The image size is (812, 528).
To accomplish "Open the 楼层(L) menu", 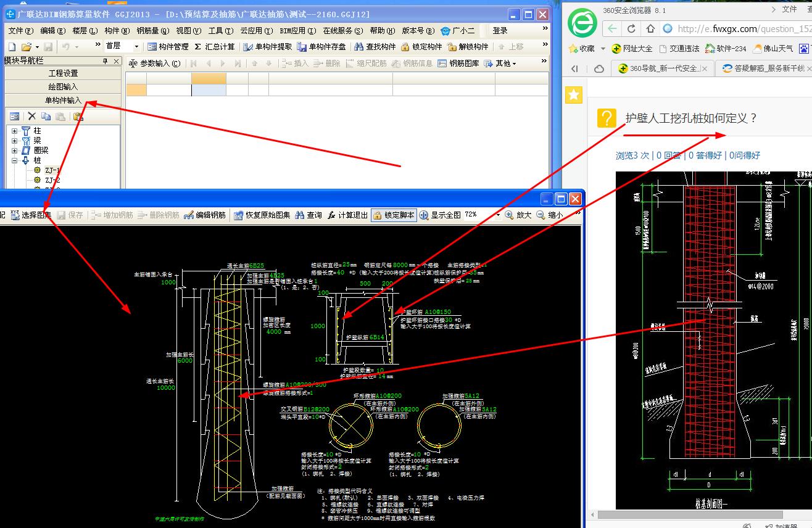I will 85,30.
